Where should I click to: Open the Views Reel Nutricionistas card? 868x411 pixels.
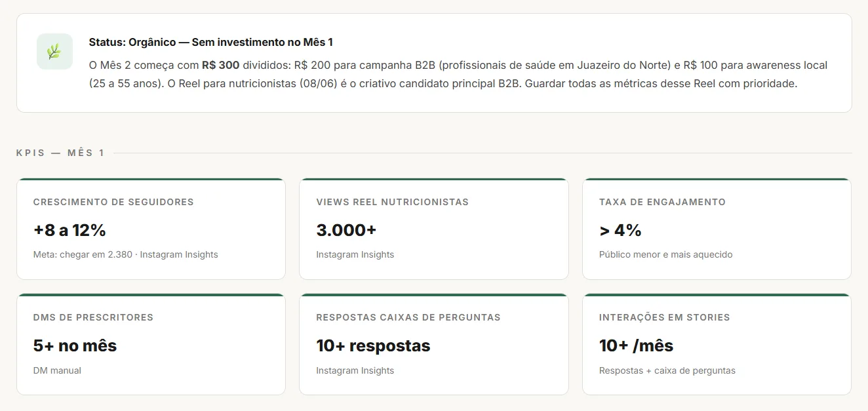434,229
